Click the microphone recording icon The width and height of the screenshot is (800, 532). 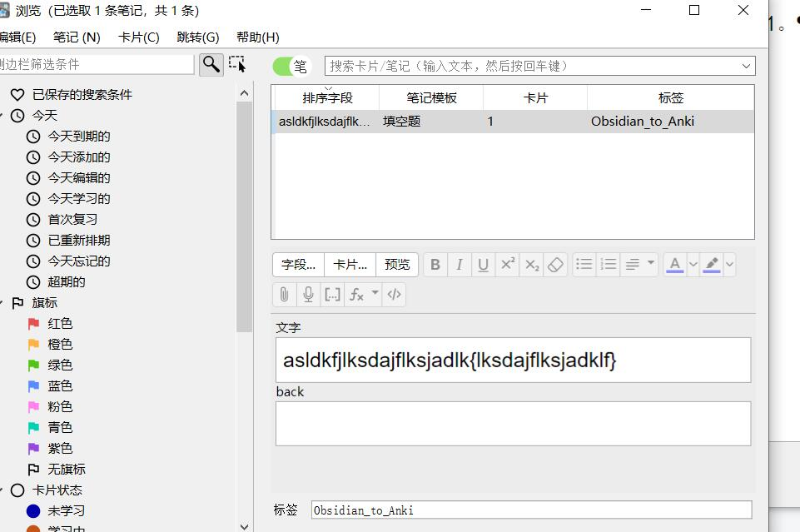[x=307, y=294]
